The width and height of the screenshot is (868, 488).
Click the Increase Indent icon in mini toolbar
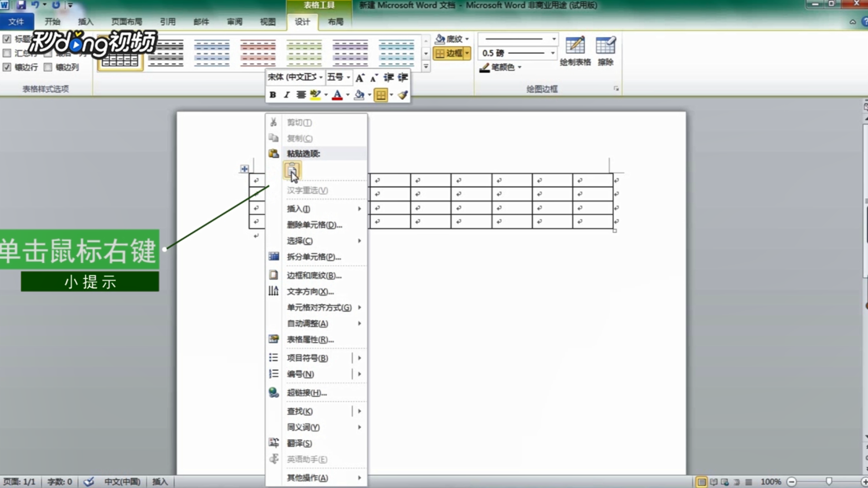pos(402,78)
